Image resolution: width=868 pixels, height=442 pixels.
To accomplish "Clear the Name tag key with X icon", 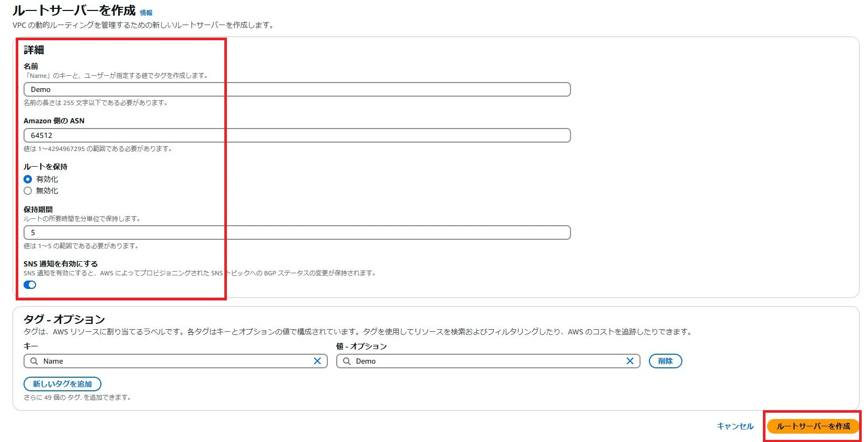I will (x=317, y=361).
